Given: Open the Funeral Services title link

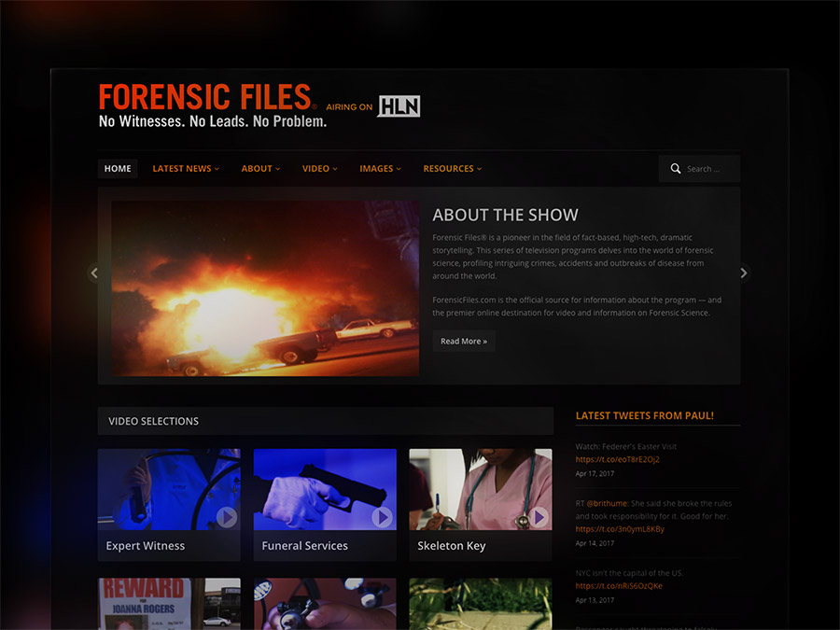Looking at the screenshot, I should (x=305, y=546).
